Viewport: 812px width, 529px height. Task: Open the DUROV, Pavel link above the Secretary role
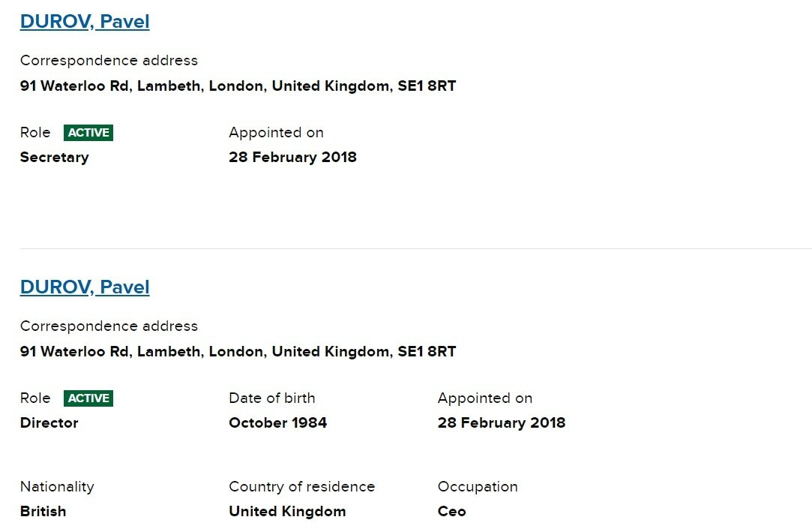tap(85, 21)
